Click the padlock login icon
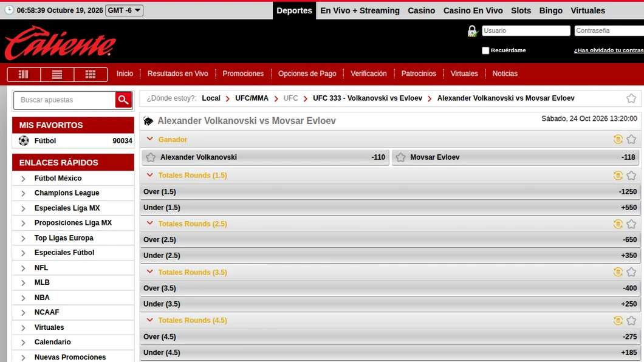This screenshot has width=644, height=362. pos(472,31)
